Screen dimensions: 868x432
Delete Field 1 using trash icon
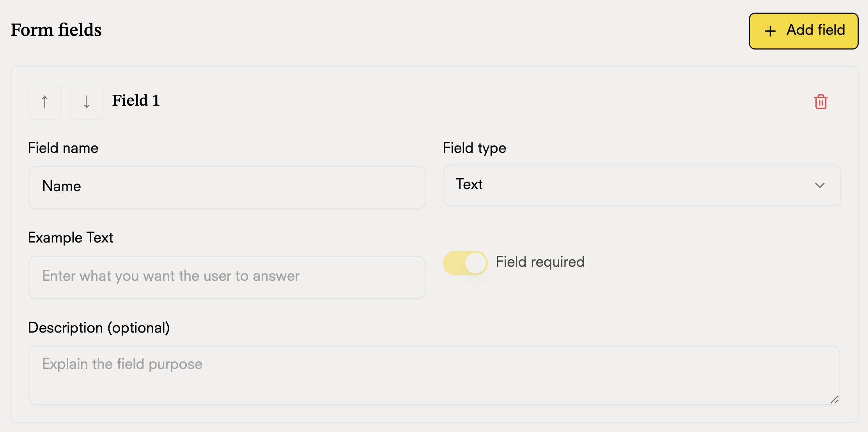[x=820, y=102]
